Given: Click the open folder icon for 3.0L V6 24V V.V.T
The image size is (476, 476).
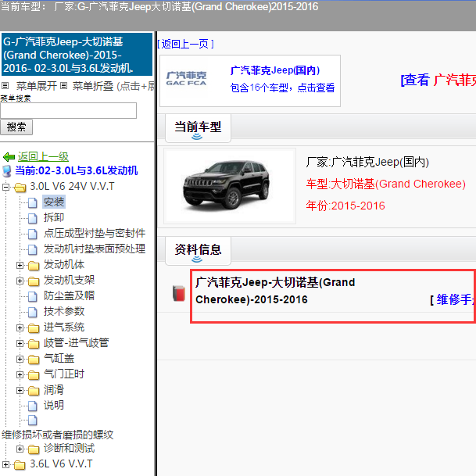Looking at the screenshot, I should tap(20, 188).
